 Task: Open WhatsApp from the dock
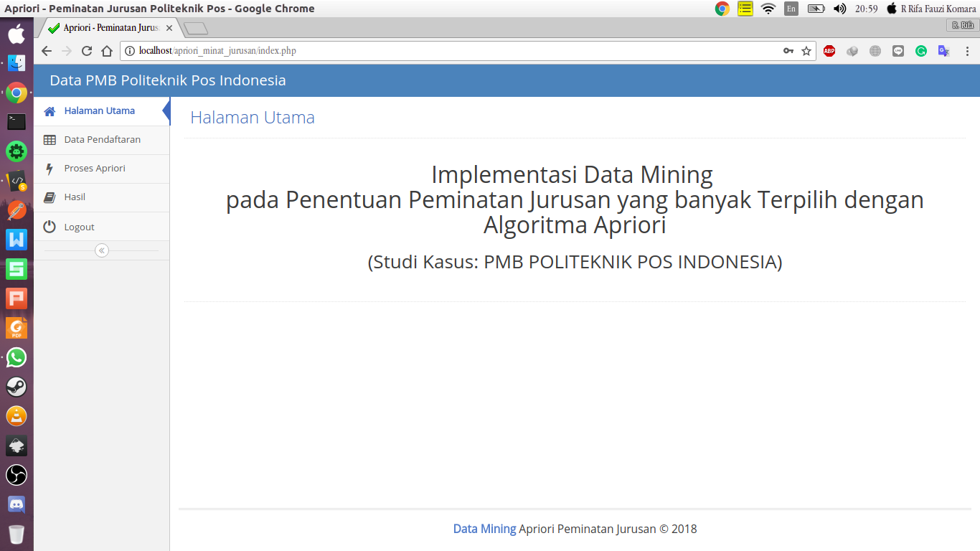point(17,357)
